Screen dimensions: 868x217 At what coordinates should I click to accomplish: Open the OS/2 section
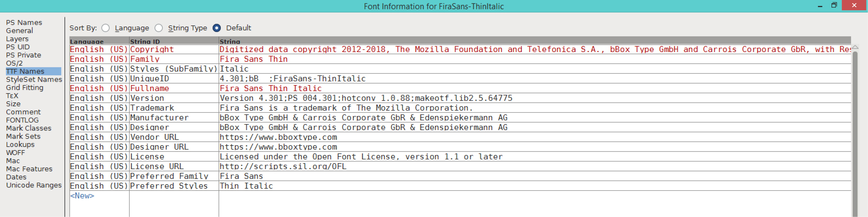[14, 63]
